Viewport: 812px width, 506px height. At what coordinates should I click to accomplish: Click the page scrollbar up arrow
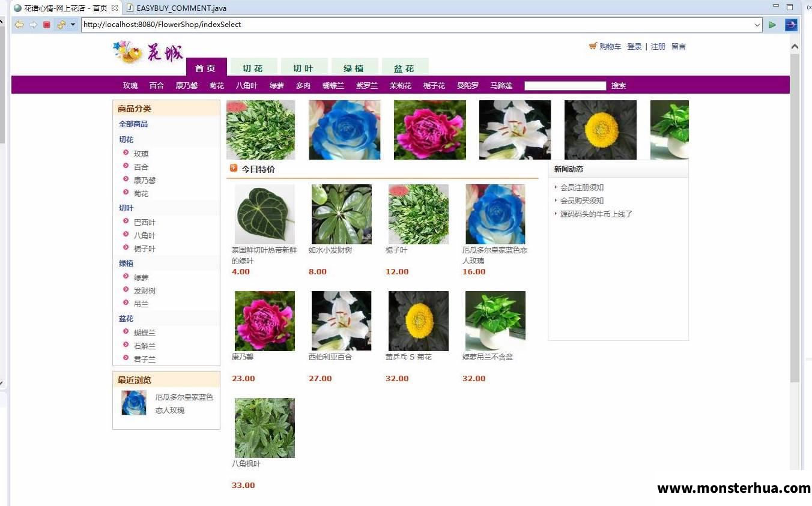[795, 46]
